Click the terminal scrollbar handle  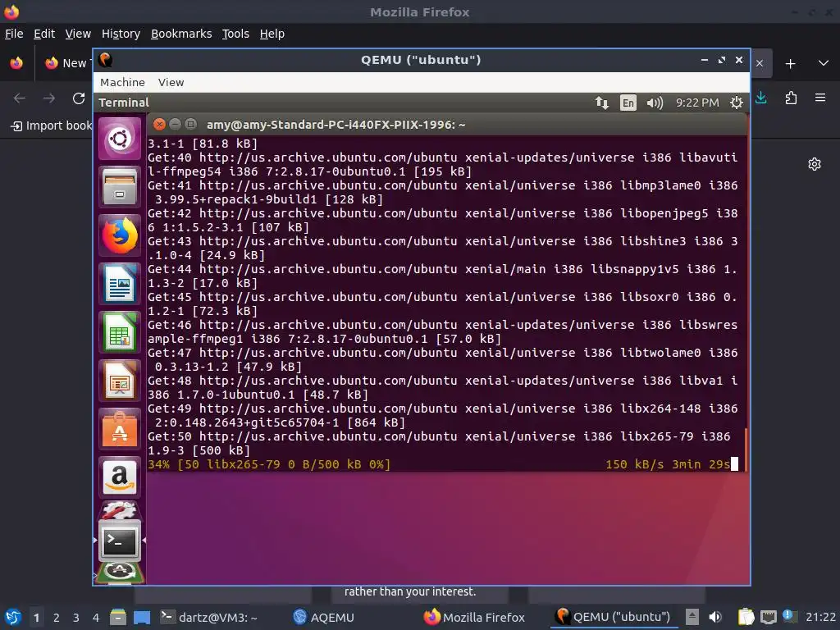tap(746, 450)
